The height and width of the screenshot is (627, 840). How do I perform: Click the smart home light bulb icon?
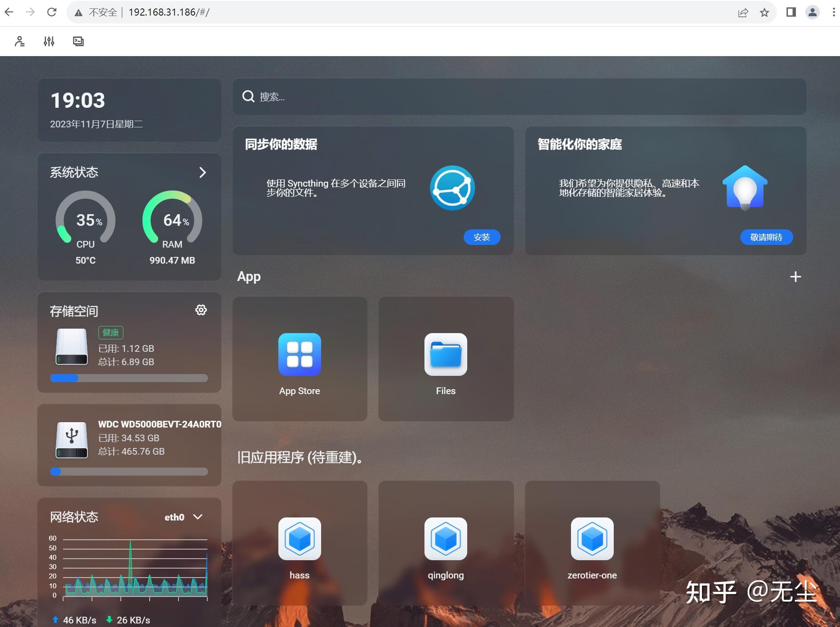pos(744,187)
